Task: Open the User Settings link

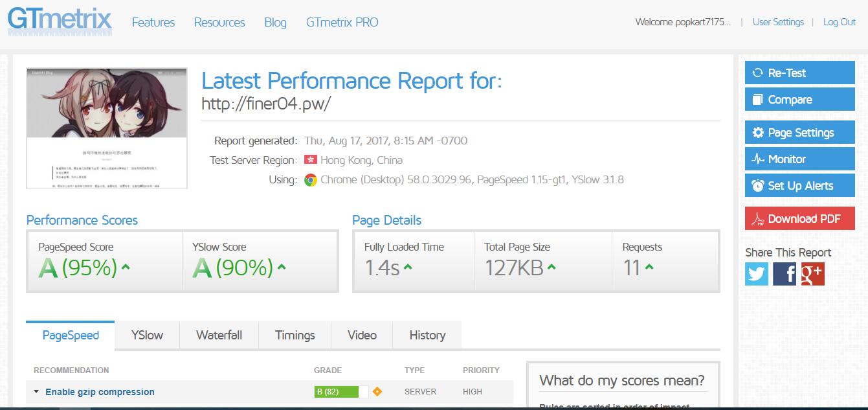Action: tap(778, 22)
